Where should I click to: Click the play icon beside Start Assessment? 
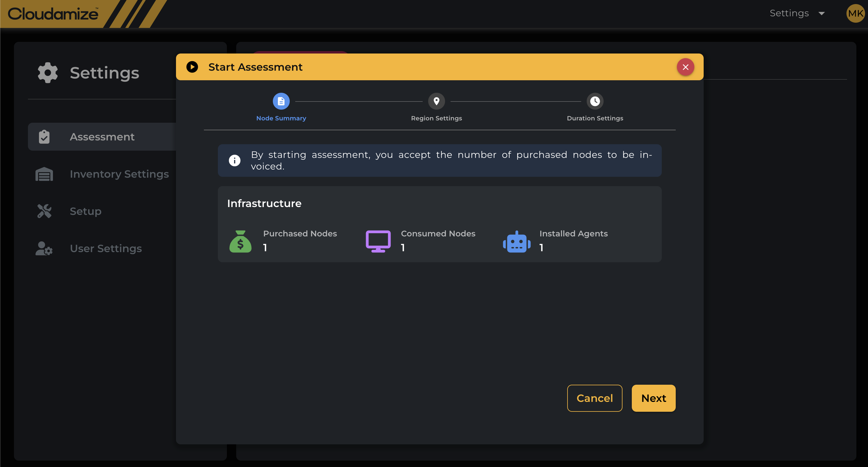tap(192, 67)
